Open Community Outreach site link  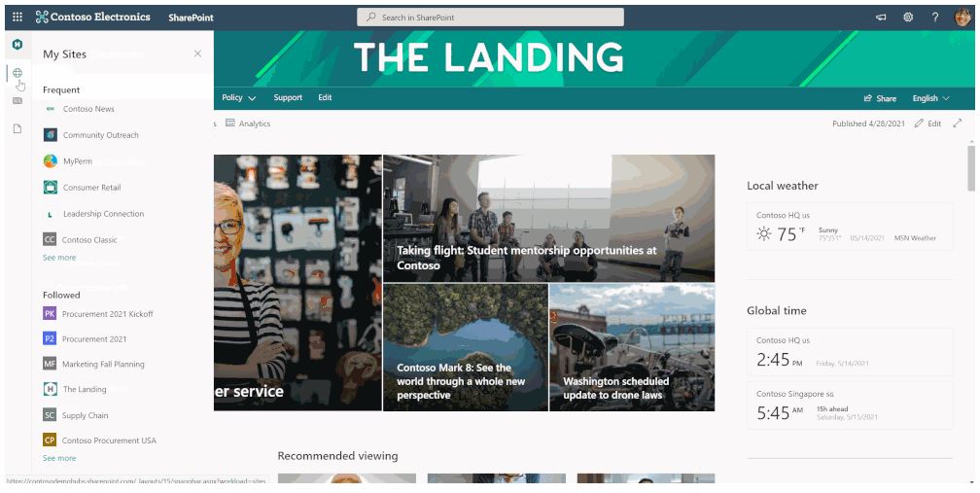tap(101, 135)
